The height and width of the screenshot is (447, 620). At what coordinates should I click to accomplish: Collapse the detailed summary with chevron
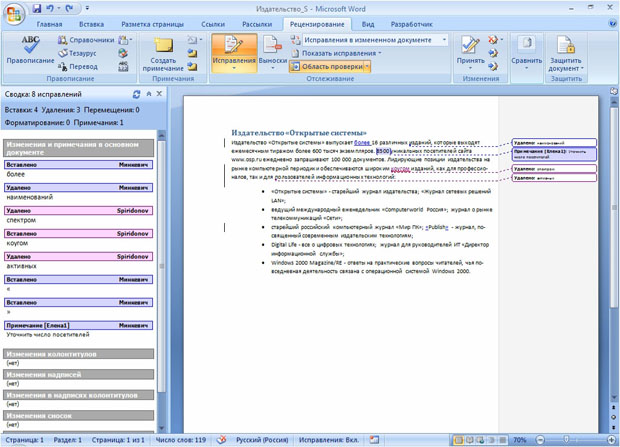click(x=149, y=94)
